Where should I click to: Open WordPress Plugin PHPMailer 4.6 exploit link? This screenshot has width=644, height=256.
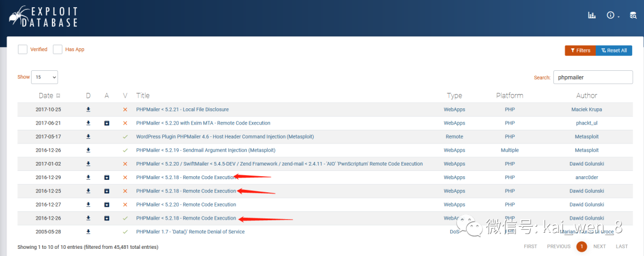[225, 136]
